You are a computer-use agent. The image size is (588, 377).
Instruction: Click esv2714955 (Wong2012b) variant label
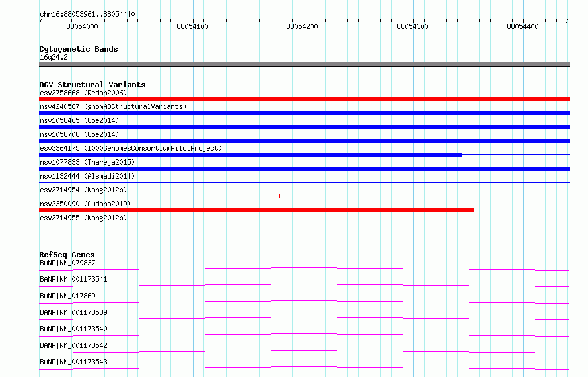click(83, 218)
